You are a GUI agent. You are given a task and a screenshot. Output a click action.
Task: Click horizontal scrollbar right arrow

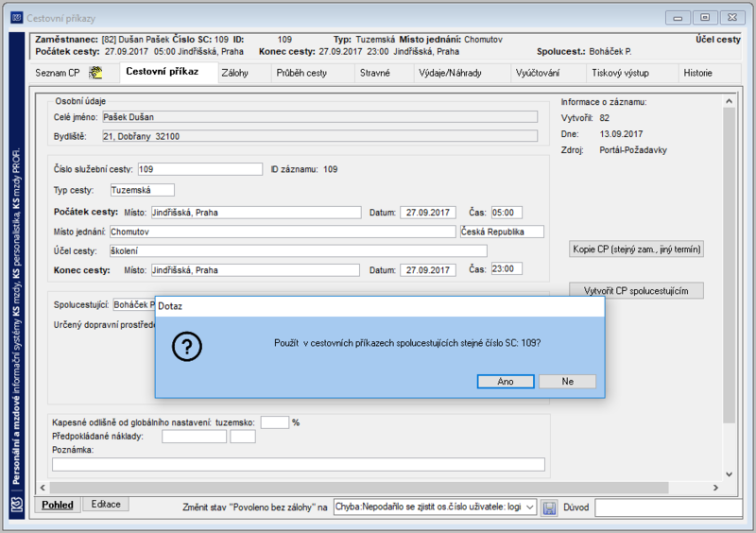(715, 488)
